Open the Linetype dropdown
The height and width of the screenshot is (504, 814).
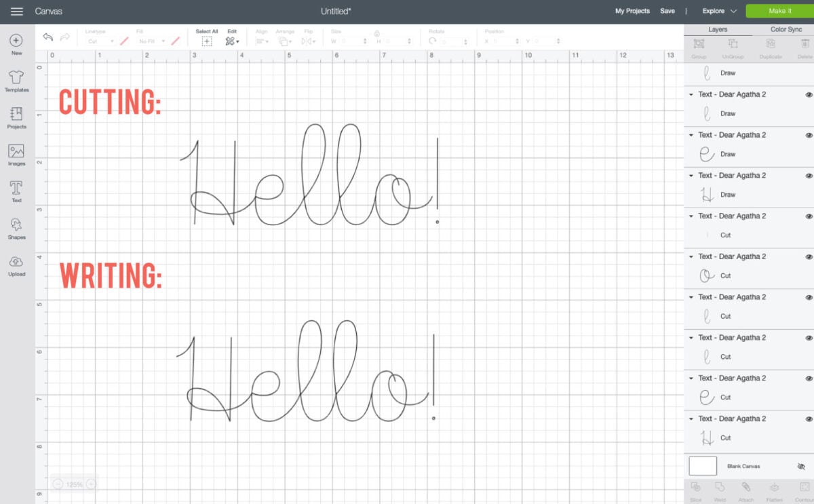tap(100, 41)
